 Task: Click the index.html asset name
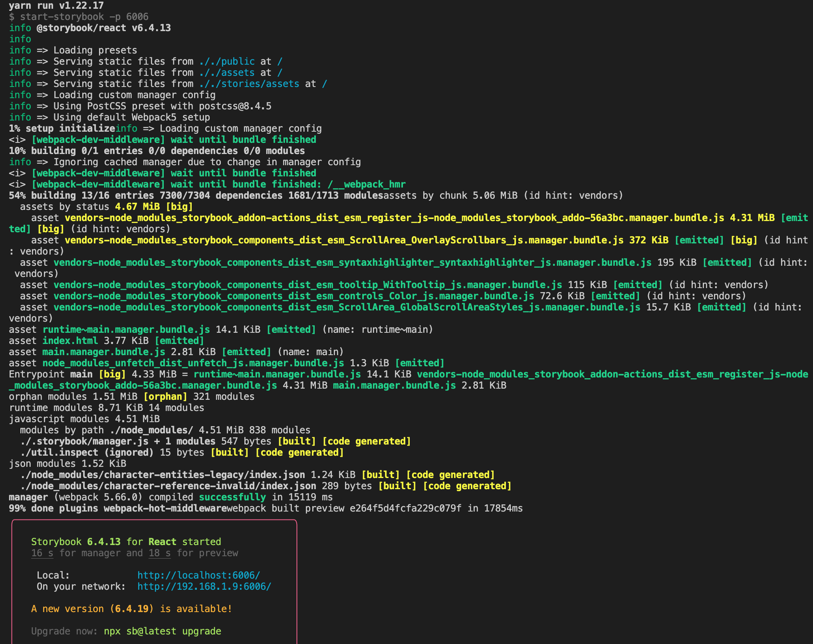click(70, 341)
